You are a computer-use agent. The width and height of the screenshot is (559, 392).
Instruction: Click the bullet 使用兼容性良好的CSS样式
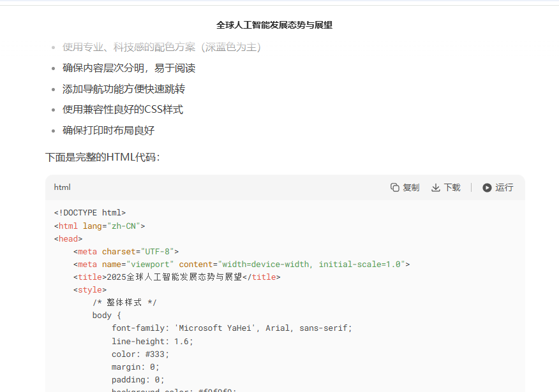point(123,110)
